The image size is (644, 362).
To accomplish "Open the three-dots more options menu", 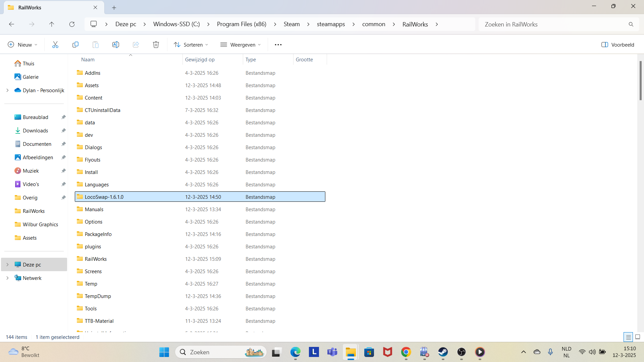I will [x=278, y=45].
